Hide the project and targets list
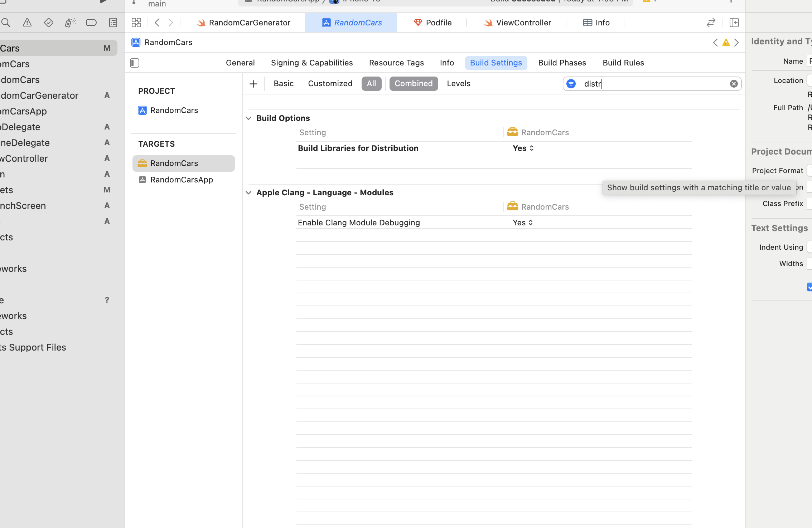 (135, 63)
